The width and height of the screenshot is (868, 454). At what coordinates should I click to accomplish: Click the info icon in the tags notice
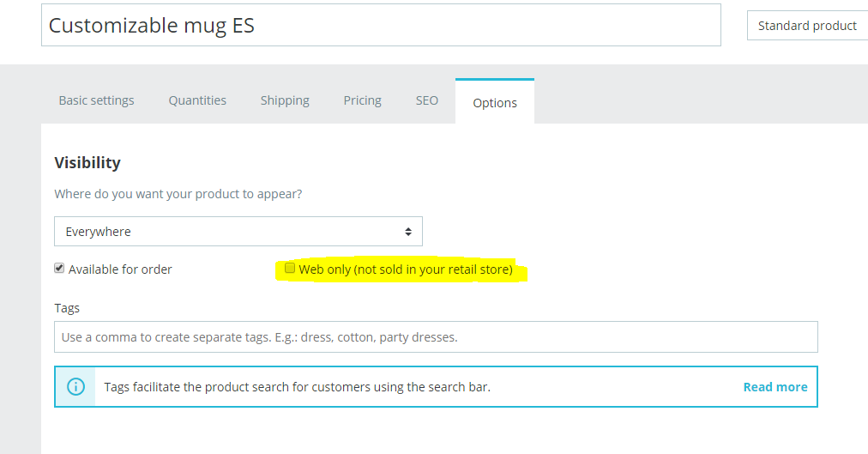click(75, 387)
